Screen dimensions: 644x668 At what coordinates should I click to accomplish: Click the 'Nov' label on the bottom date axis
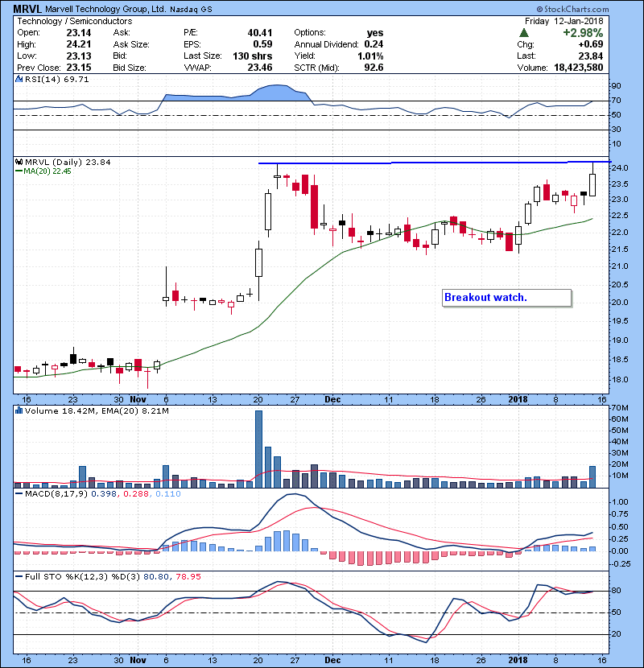[138, 660]
